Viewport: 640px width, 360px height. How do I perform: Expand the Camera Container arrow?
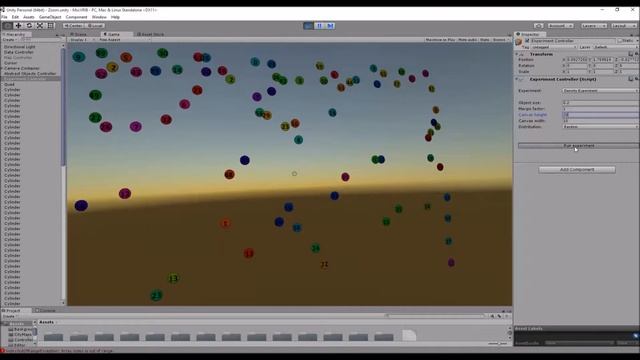[x=2, y=68]
